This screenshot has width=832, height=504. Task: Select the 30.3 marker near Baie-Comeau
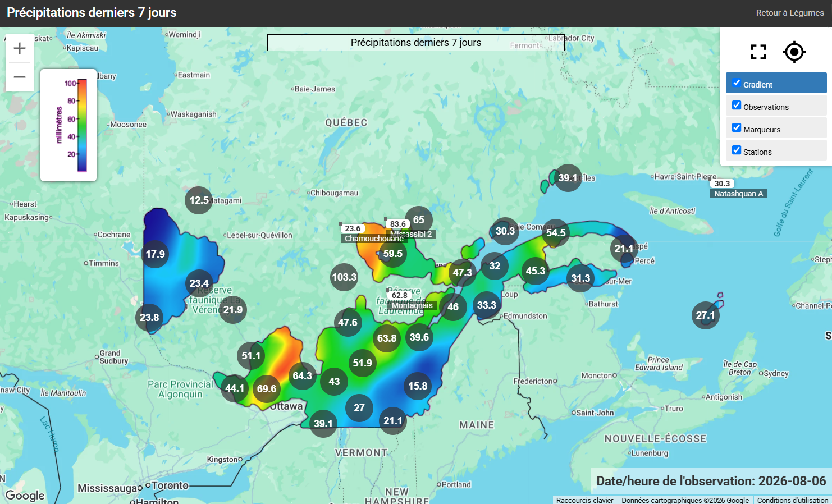click(x=505, y=231)
